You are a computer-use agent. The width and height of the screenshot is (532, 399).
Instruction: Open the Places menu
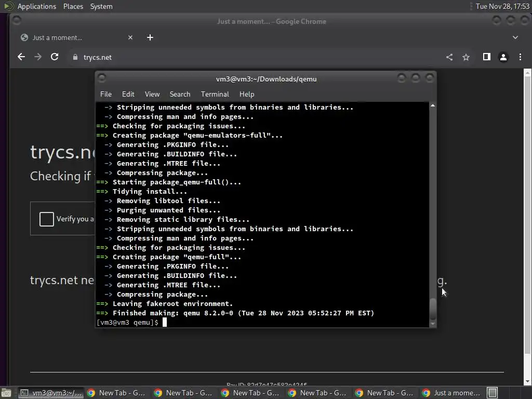click(73, 6)
